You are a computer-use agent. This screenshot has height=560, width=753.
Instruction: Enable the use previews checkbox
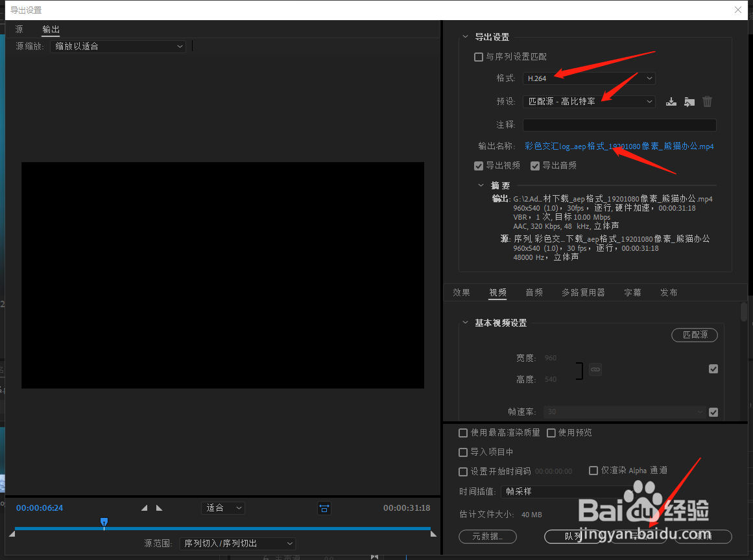pyautogui.click(x=551, y=434)
